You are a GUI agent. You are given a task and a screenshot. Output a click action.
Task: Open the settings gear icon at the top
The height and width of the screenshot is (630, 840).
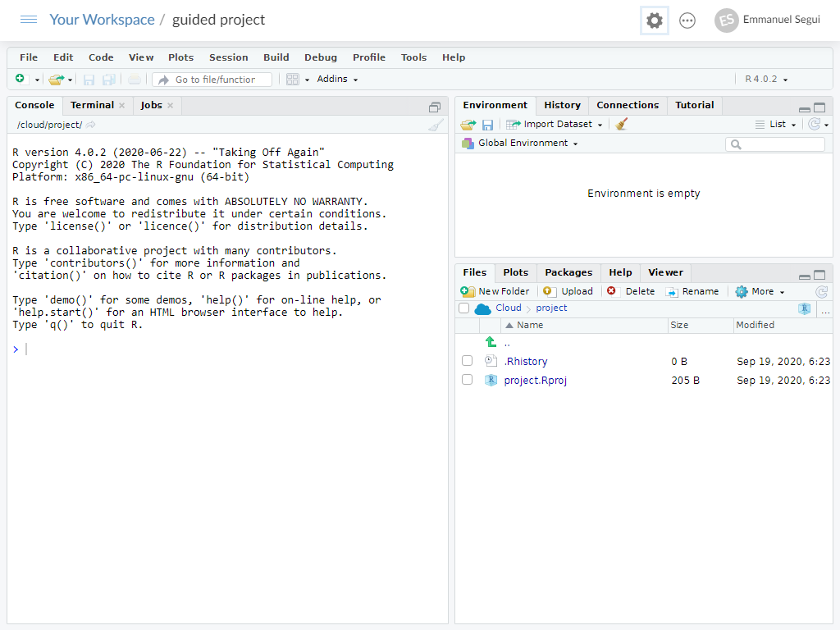click(x=654, y=21)
